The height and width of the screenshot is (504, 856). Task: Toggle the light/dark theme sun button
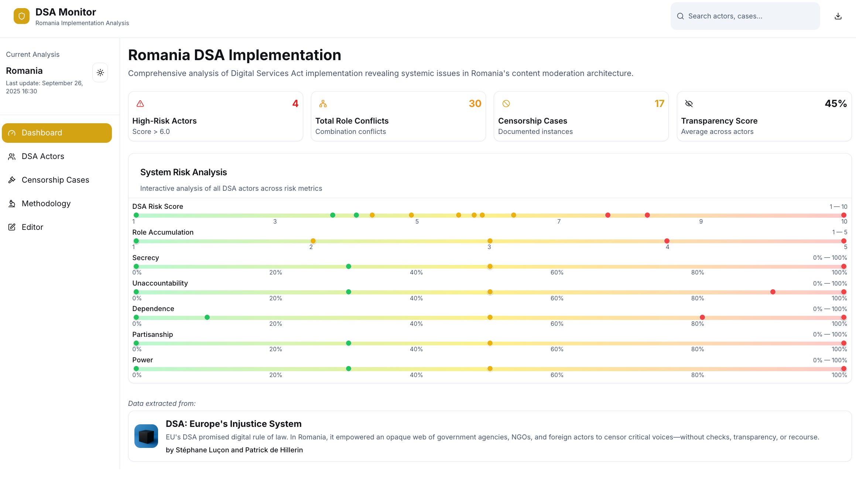(100, 73)
